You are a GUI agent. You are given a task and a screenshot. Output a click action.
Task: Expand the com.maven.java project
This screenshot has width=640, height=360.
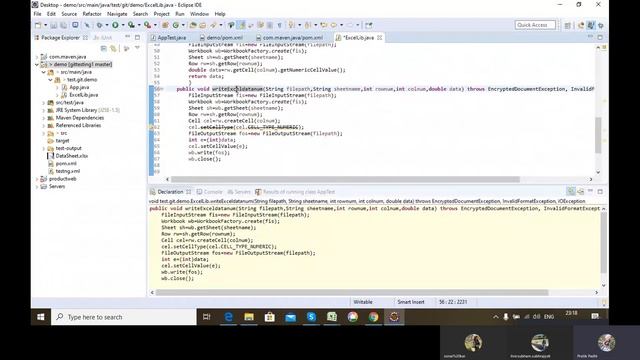click(x=37, y=57)
